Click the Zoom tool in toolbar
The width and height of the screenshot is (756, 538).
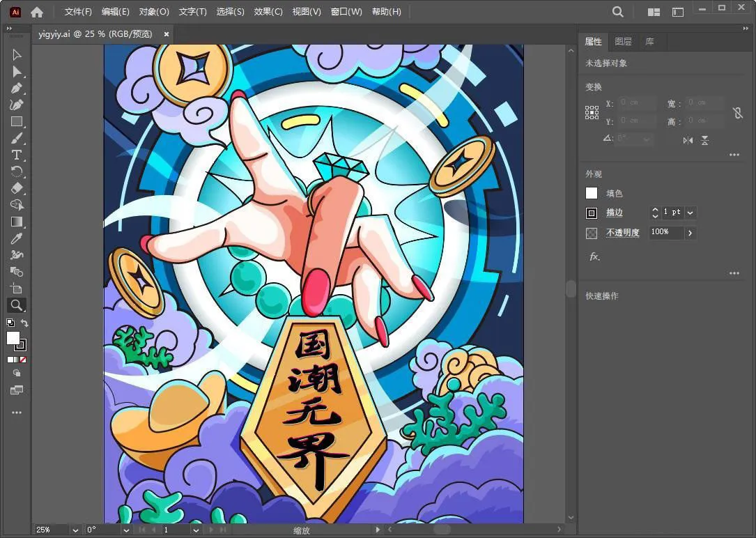(x=17, y=305)
